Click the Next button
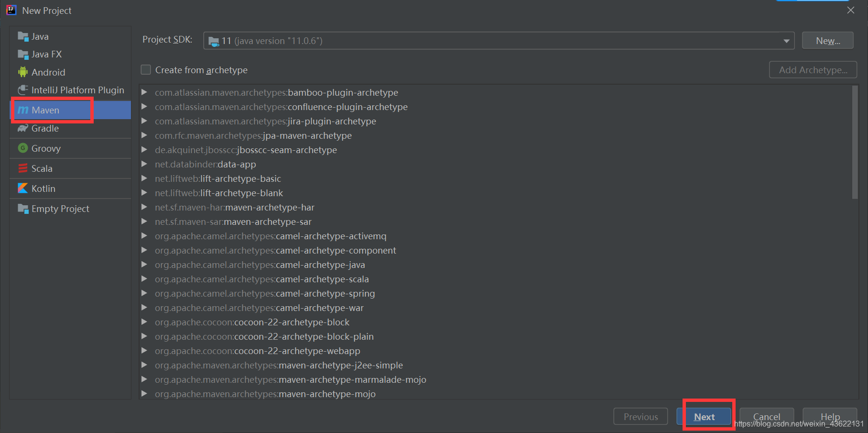This screenshot has width=868, height=433. coord(704,417)
